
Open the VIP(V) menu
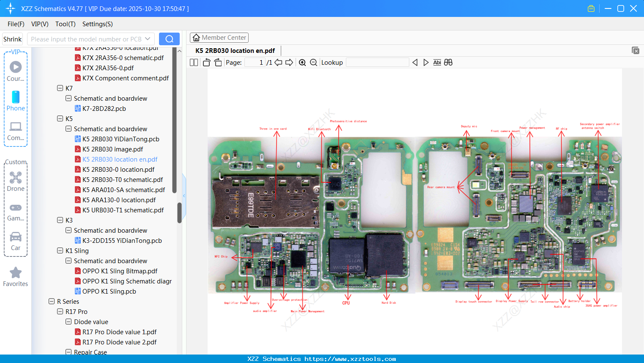(x=40, y=24)
